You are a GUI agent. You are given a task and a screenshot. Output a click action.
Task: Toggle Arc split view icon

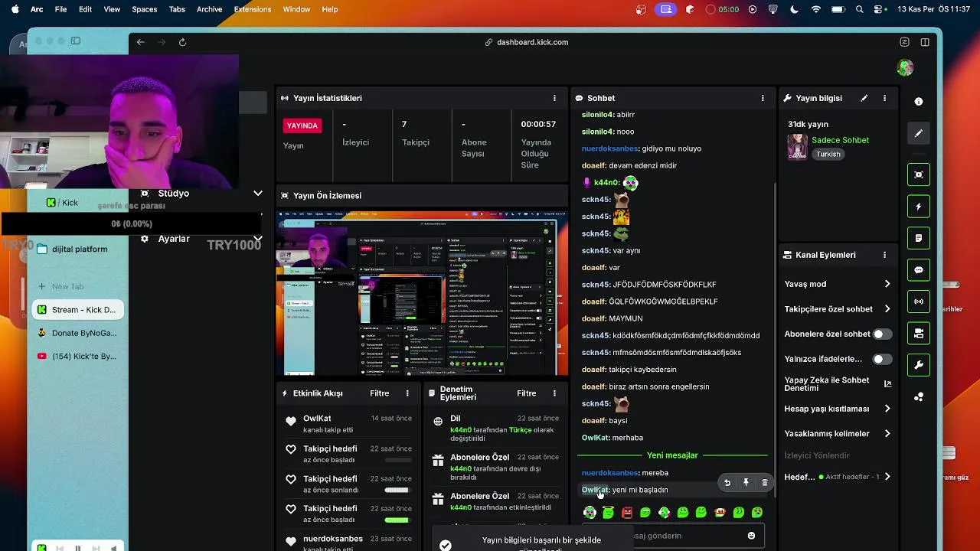[x=925, y=42]
